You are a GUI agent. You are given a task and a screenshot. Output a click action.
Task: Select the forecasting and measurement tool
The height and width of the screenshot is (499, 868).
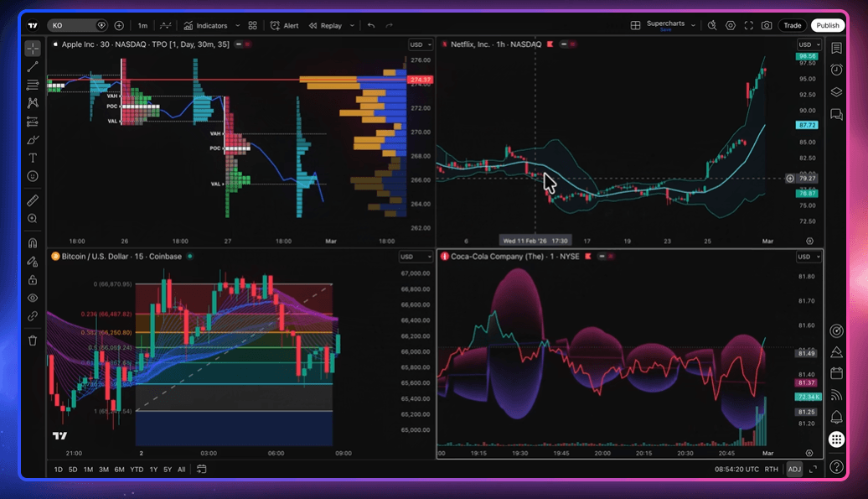point(33,122)
